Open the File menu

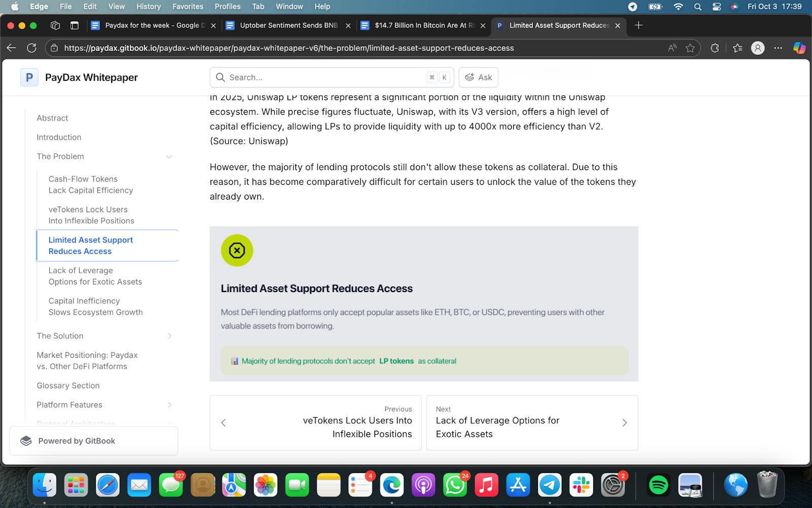[x=65, y=7]
